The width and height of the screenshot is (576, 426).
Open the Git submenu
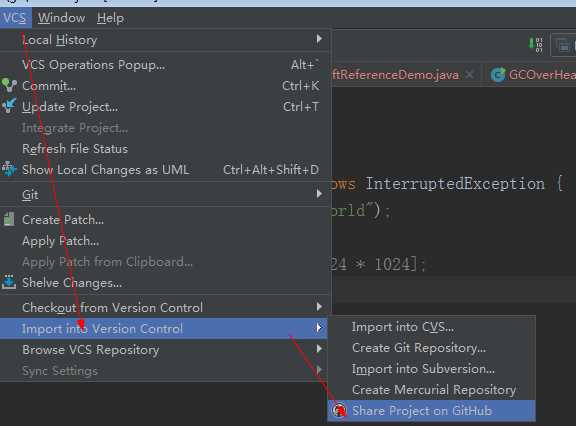tap(165, 194)
